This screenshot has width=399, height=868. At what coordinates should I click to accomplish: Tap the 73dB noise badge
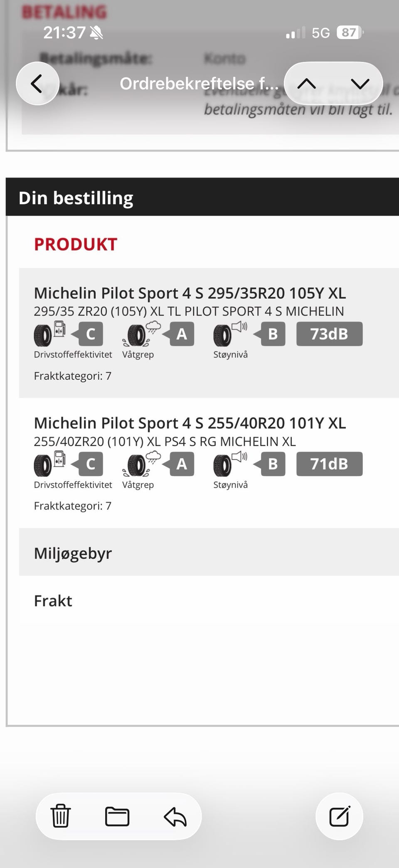point(329,334)
